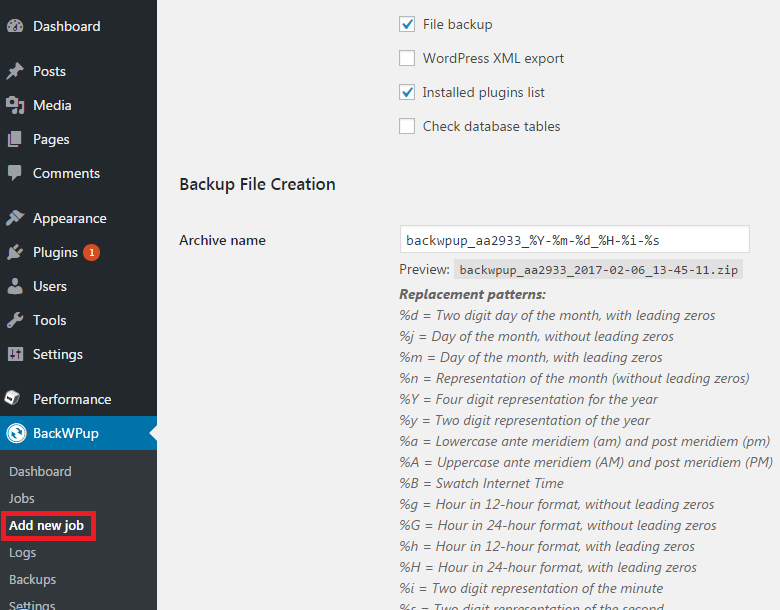The image size is (780, 610).
Task: Go to BackWPup Dashboard submenu link
Action: coord(40,471)
